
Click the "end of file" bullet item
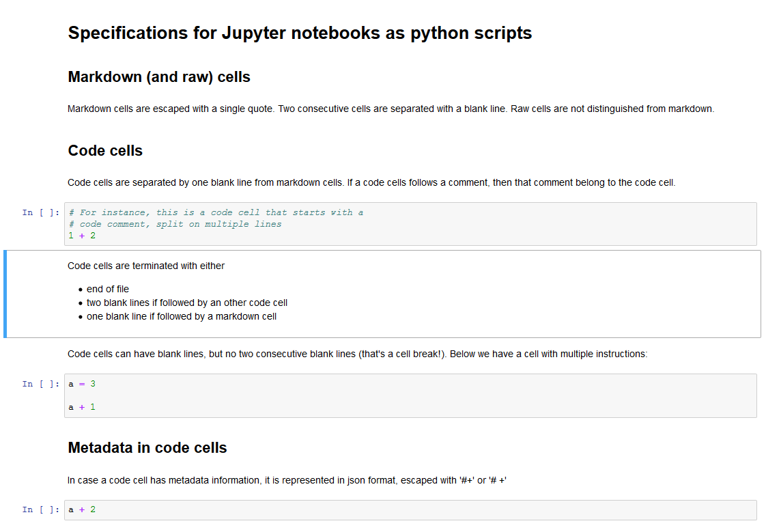point(108,289)
